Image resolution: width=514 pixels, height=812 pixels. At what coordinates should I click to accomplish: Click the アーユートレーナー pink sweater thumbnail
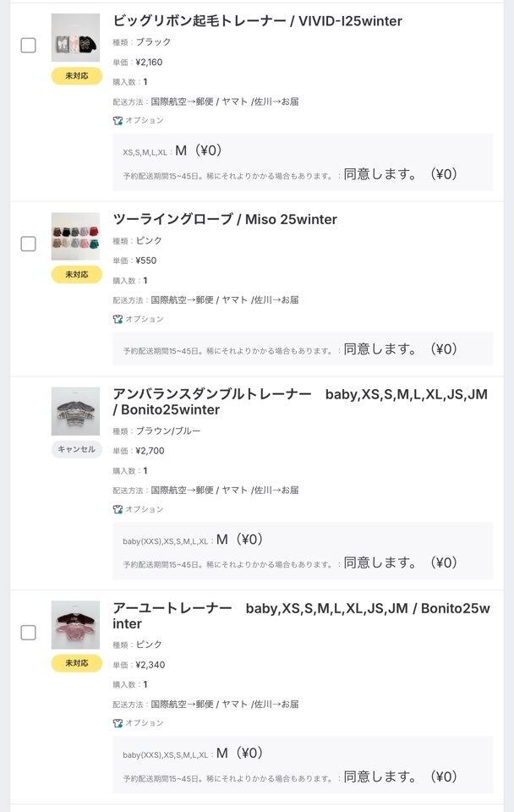pos(75,625)
